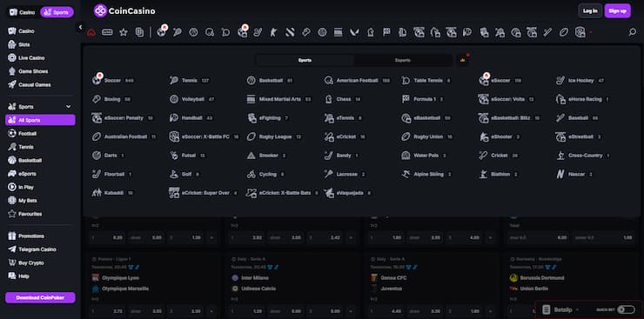Toggle the Quick Bet switch
The image size is (644, 319).
(x=626, y=309)
